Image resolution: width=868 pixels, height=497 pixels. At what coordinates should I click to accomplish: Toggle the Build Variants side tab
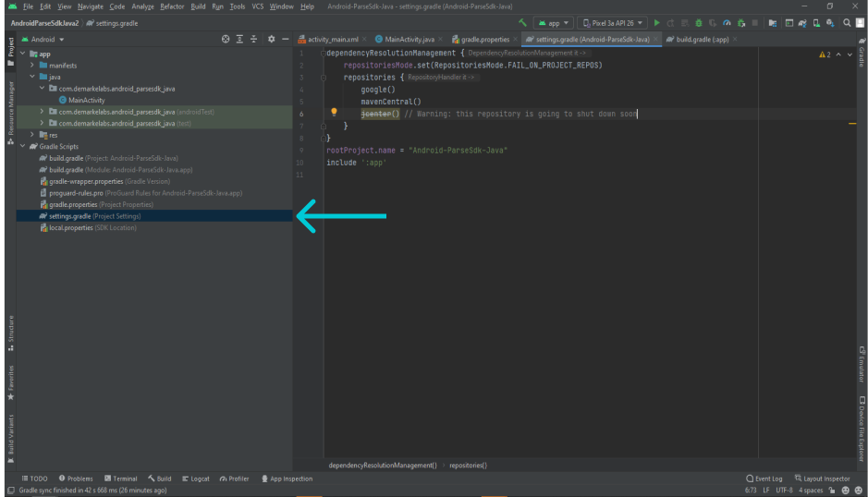pyautogui.click(x=10, y=438)
